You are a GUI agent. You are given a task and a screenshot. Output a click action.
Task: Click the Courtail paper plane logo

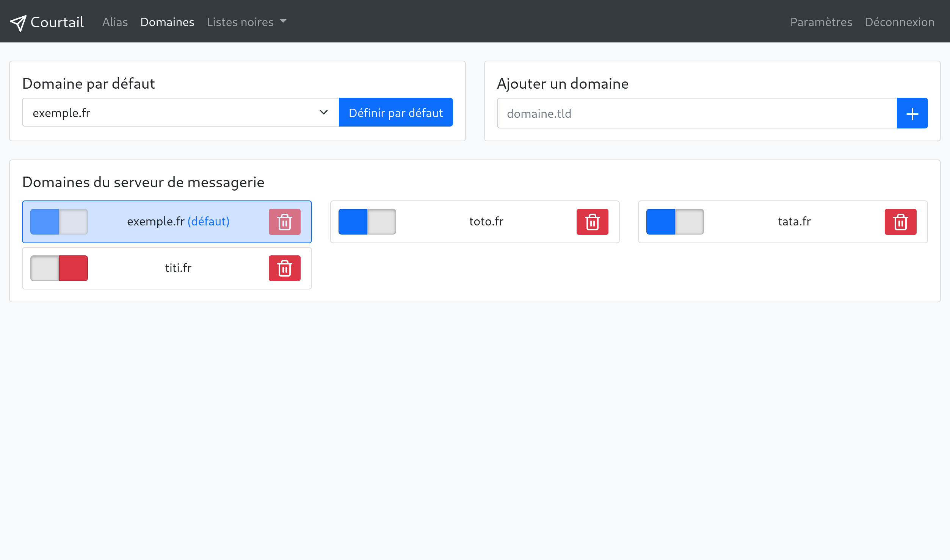click(18, 23)
